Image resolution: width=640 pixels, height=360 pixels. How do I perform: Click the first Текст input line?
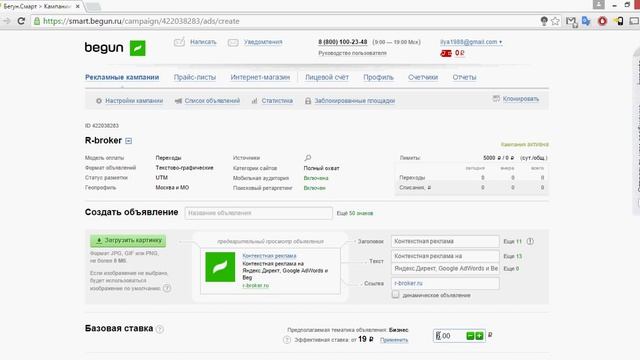coord(445,256)
